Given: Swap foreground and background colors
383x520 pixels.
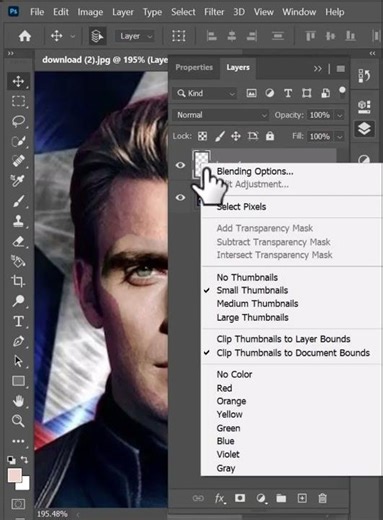Looking at the screenshot, I should 24,460.
